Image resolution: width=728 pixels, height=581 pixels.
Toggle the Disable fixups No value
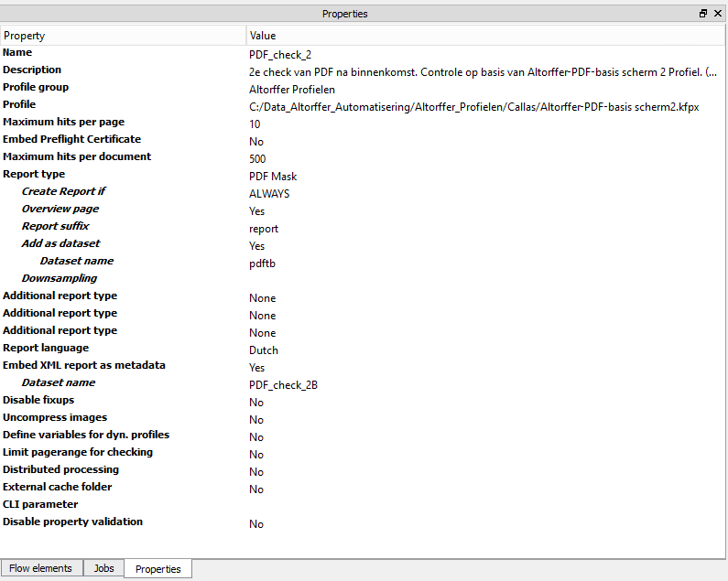click(256, 403)
